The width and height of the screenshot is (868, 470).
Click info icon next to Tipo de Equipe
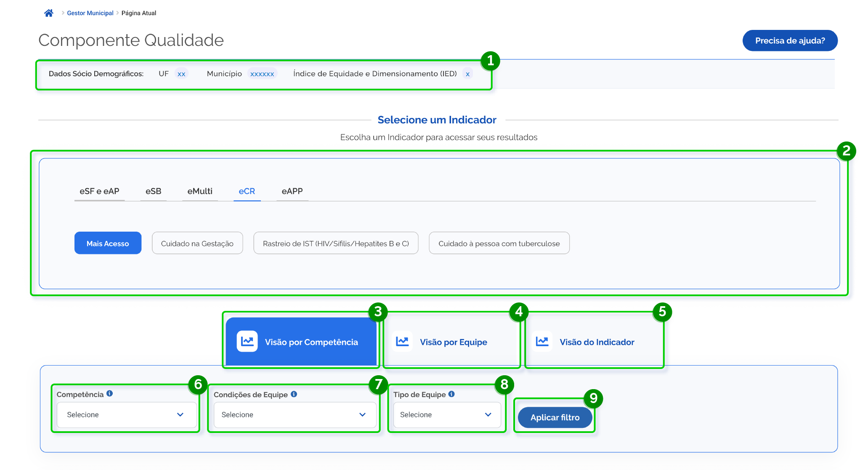(451, 394)
